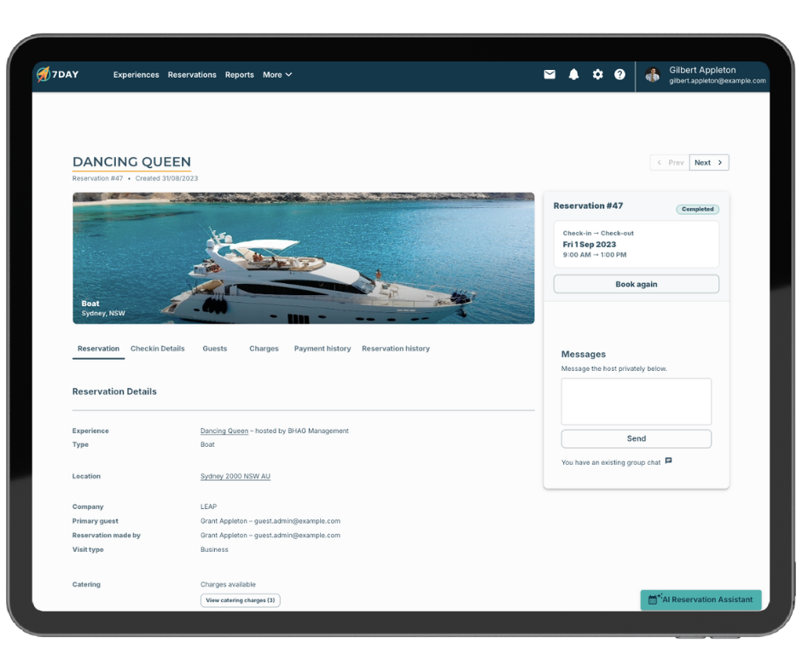Open the notifications bell
Viewport: 802px width, 672px height.
tap(573, 74)
